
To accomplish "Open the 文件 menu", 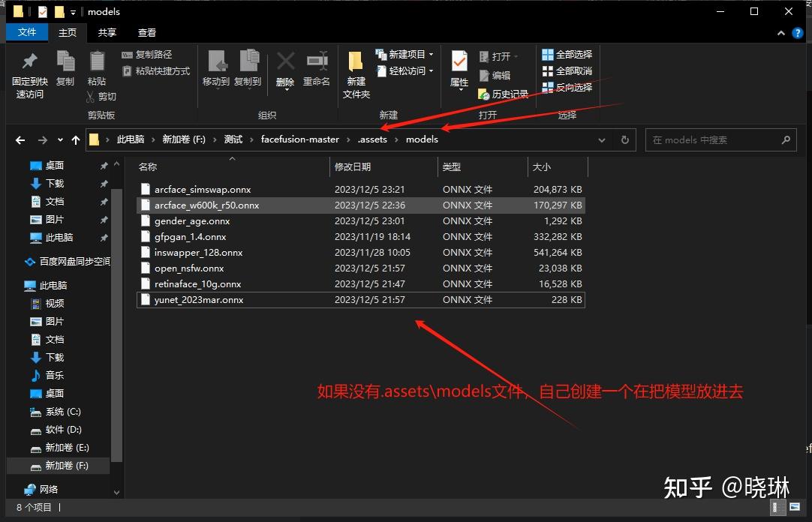I will click(x=27, y=32).
